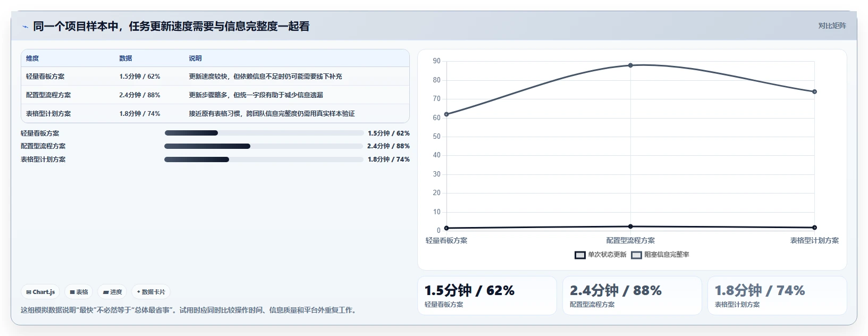Toggle the 阻塞信息完整率 legend series
This screenshot has width=868, height=336.
pos(660,255)
